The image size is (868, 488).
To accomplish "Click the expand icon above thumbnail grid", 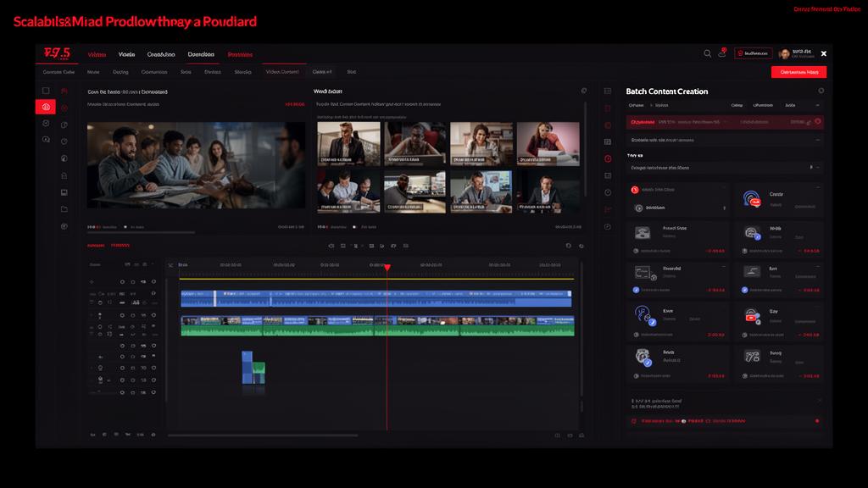I will tap(583, 91).
